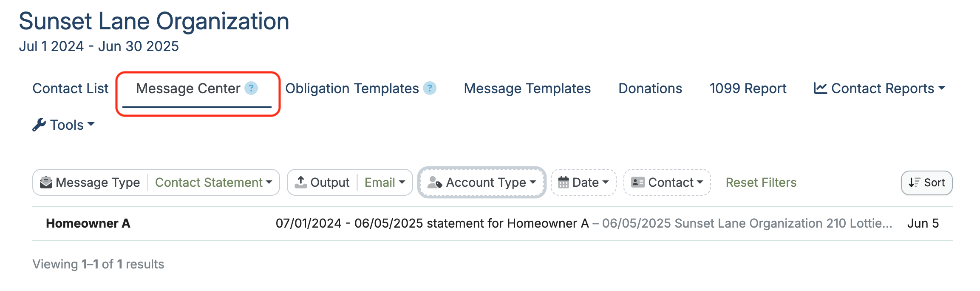
Task: Open the Donations tab
Action: coord(650,88)
